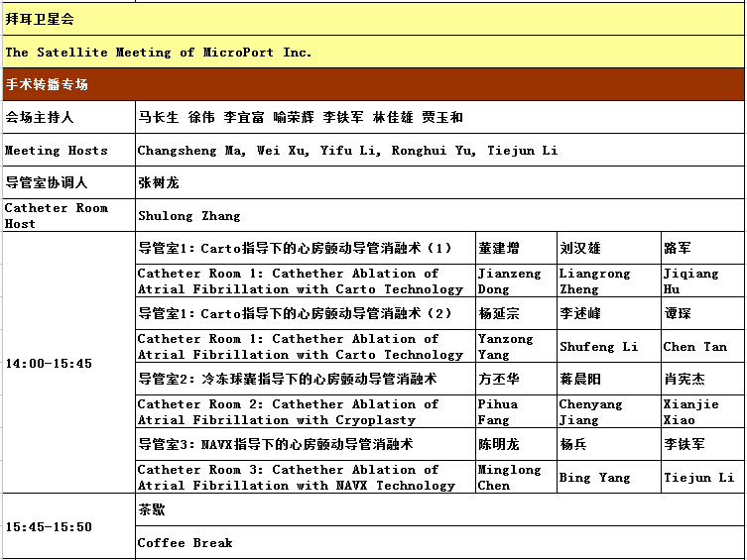This screenshot has width=747, height=560.
Task: Select '导管室1: Carto指导下的心房颤动导管消融术 (1)' cell
Action: (306, 248)
